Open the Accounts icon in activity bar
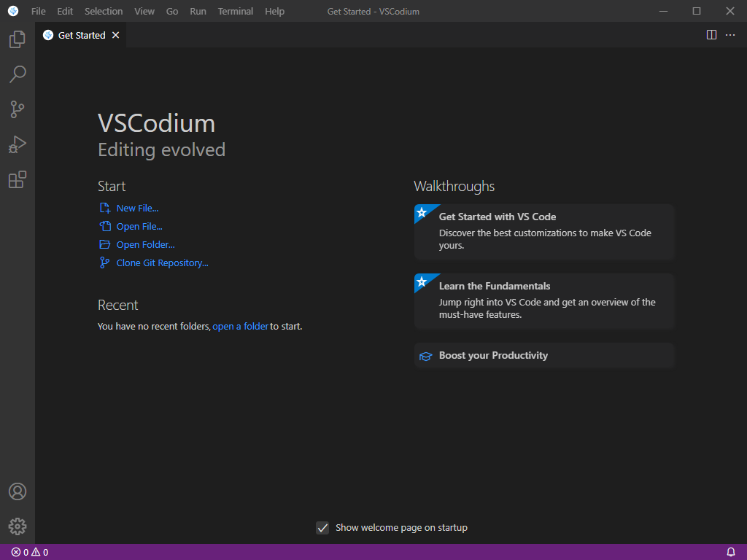Screen dimensions: 747x560 coord(18,491)
